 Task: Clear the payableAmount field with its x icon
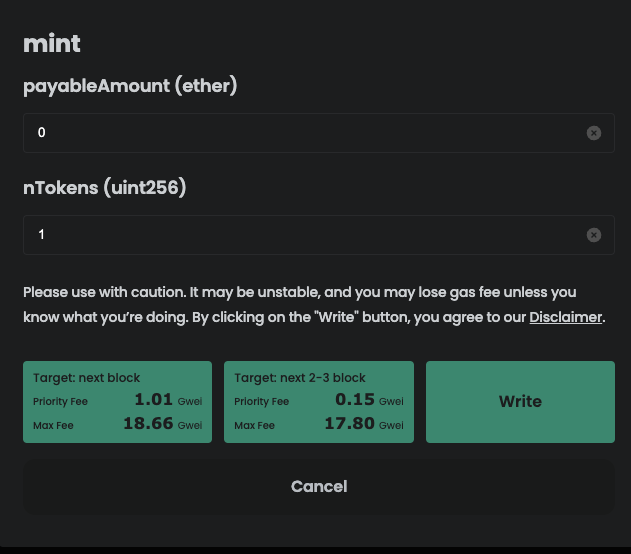coord(594,133)
